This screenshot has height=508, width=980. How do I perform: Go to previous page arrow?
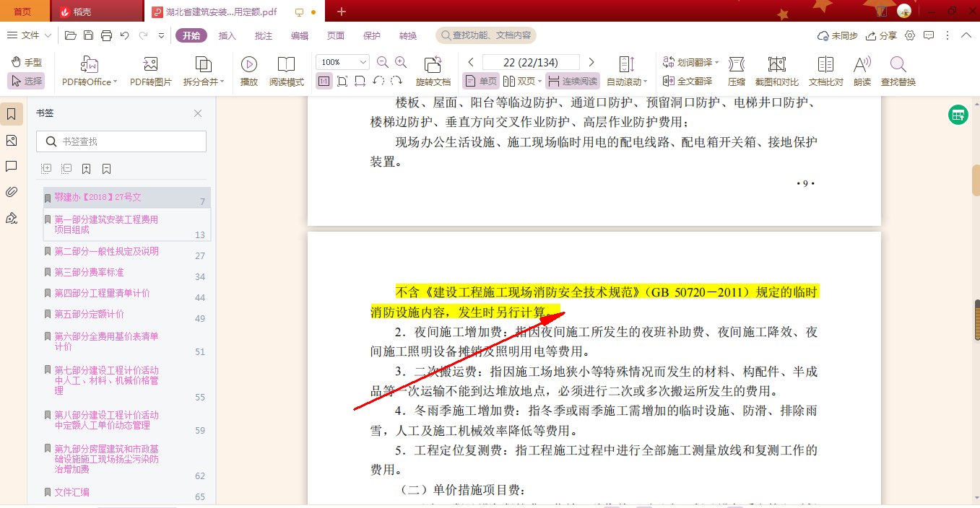tap(471, 62)
